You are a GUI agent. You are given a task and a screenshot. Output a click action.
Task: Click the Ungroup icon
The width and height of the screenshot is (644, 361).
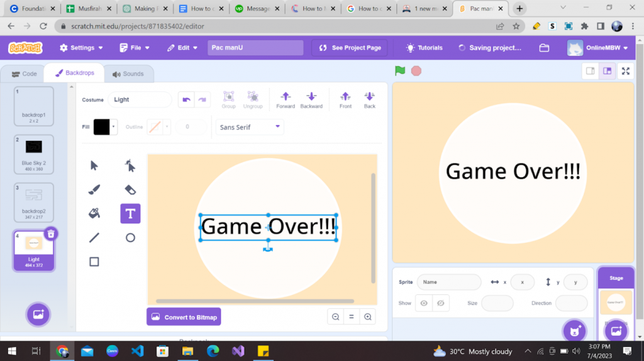(253, 100)
